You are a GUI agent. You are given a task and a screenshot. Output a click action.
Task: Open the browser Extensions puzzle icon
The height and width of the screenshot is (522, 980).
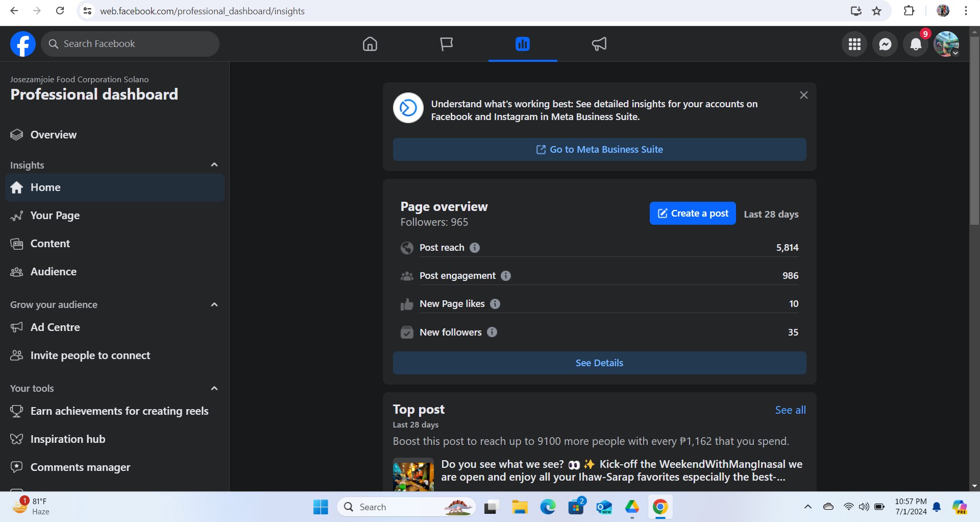[909, 11]
